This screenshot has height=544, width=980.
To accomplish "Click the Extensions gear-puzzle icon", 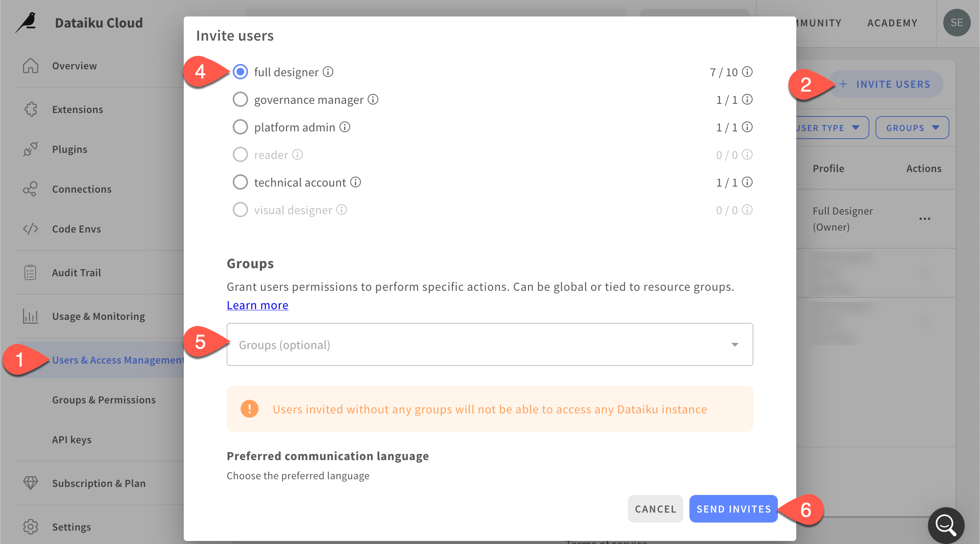I will (31, 109).
